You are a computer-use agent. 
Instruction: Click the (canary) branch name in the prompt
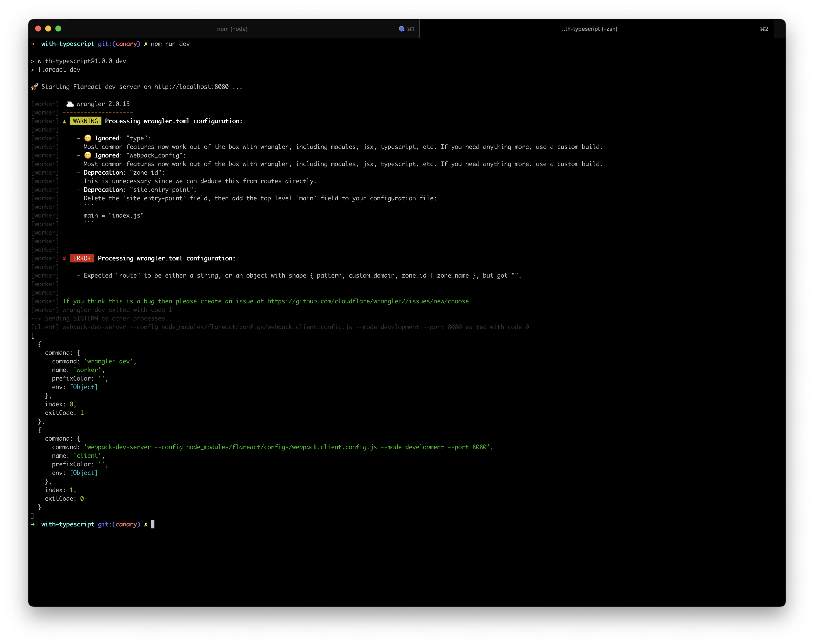point(126,44)
